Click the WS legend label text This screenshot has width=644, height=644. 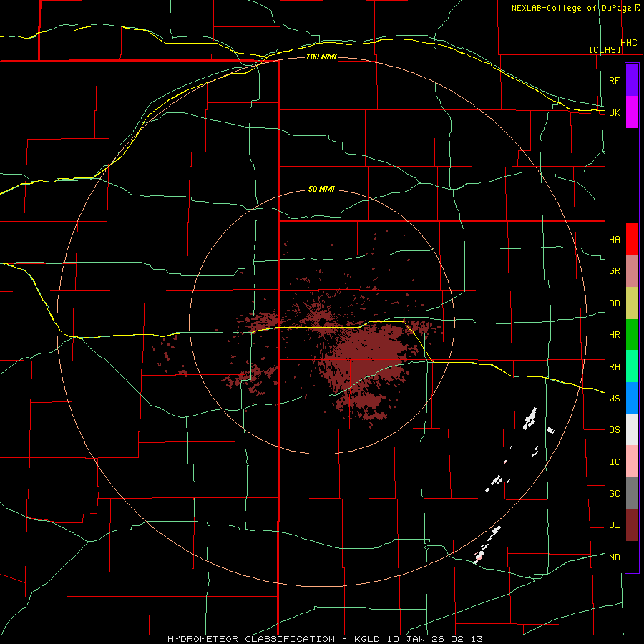tap(615, 398)
